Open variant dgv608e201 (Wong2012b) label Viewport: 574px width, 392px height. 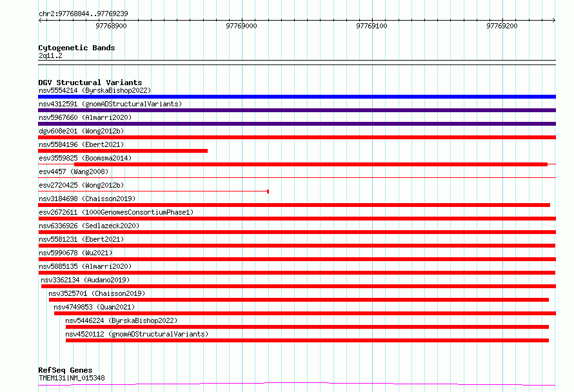click(x=81, y=131)
